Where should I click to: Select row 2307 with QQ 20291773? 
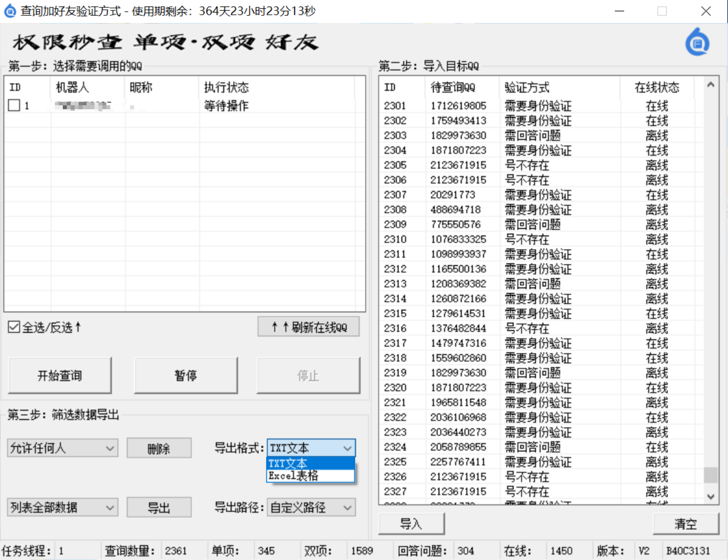click(541, 195)
